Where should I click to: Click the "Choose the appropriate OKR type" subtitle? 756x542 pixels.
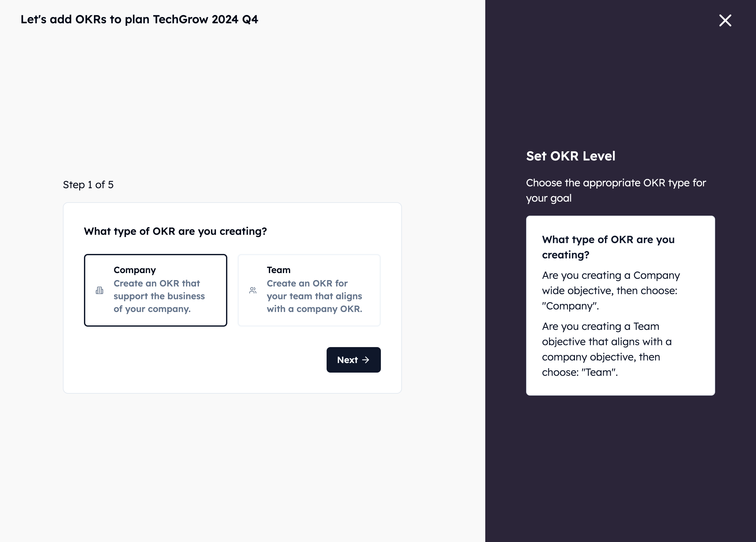pyautogui.click(x=616, y=190)
